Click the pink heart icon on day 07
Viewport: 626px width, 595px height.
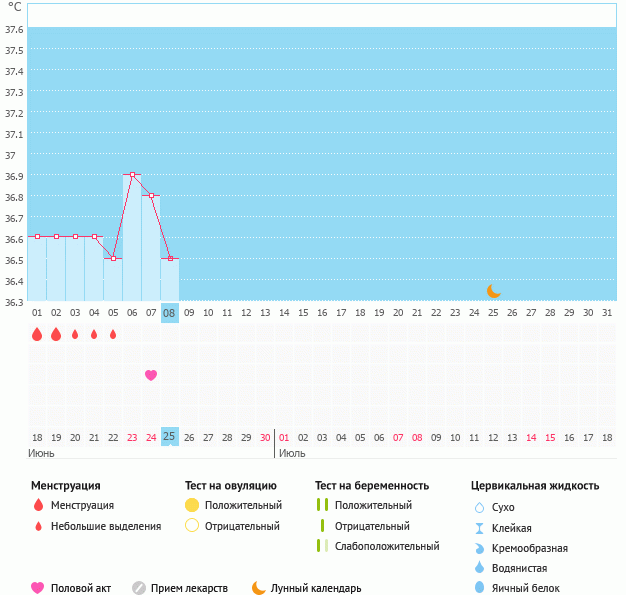point(151,375)
